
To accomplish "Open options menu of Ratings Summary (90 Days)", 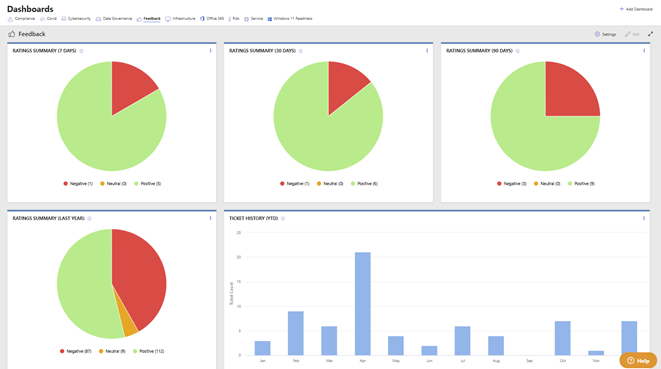I will tap(644, 51).
